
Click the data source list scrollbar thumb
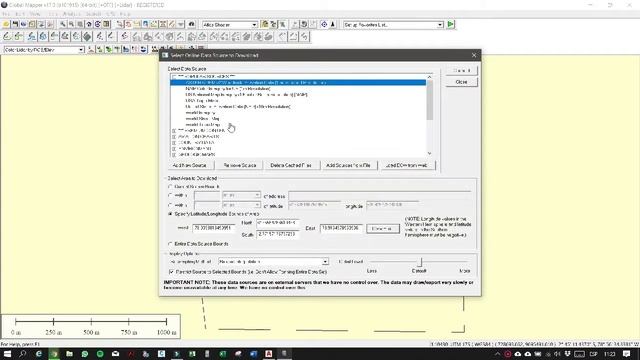429,100
